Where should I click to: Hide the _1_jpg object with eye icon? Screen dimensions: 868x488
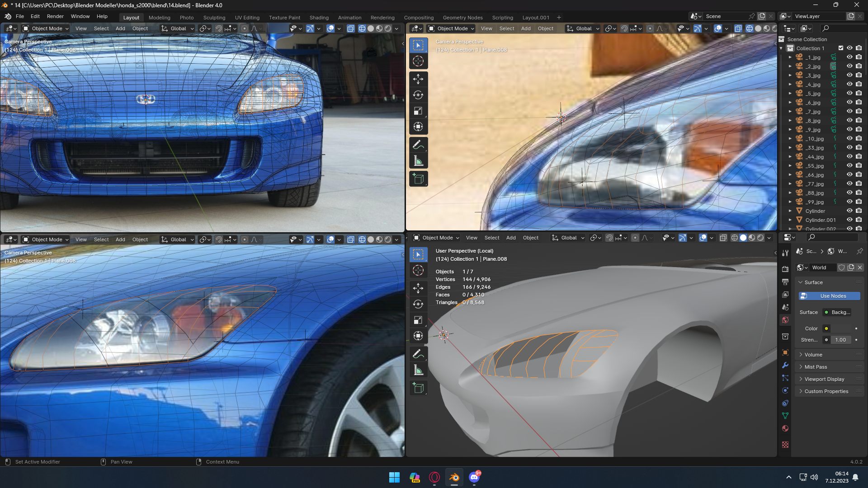pyautogui.click(x=849, y=57)
